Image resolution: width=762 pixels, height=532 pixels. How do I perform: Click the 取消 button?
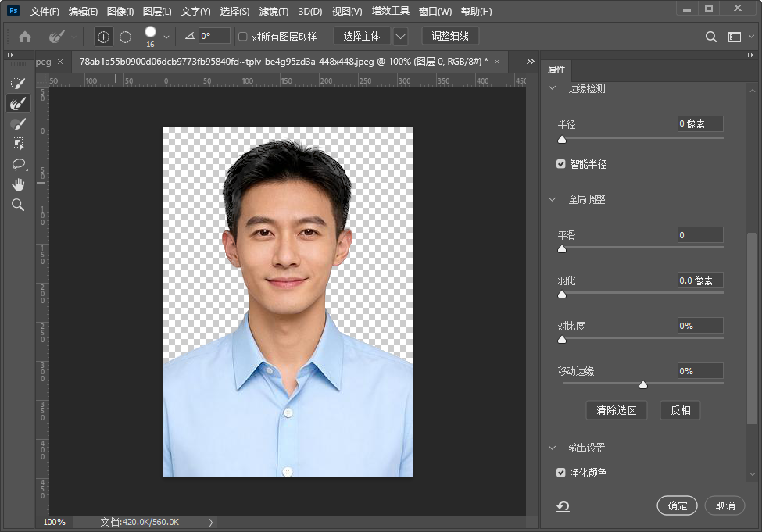[x=724, y=505]
